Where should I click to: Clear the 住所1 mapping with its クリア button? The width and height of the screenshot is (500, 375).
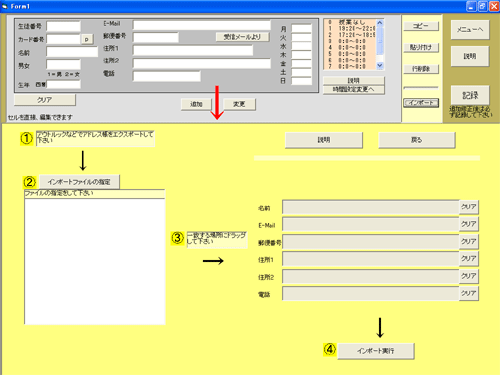click(469, 259)
